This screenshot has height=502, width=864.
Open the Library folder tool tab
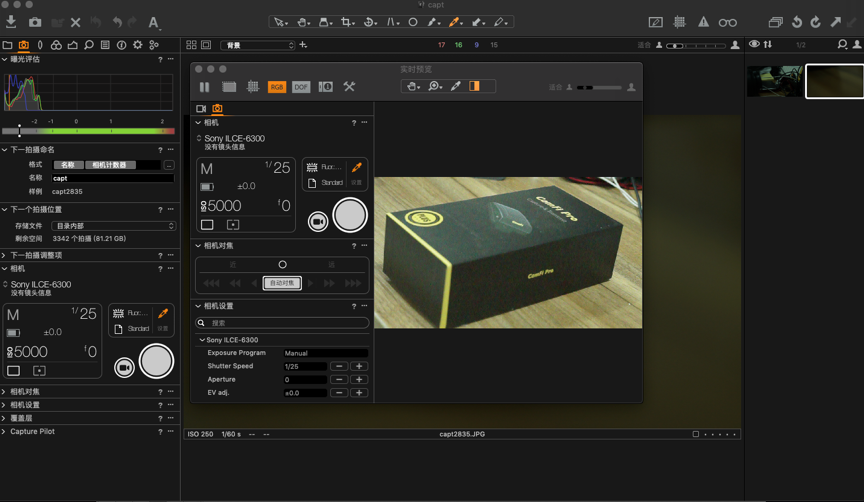pos(8,45)
